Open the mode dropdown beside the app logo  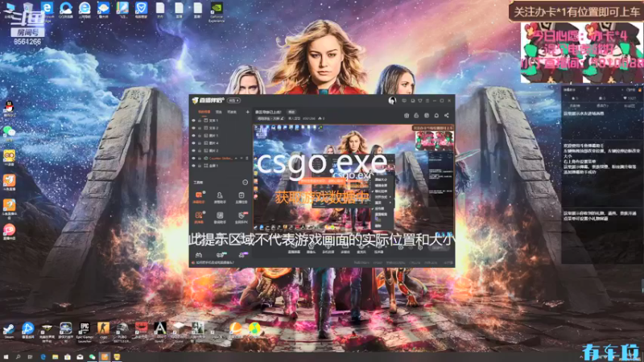234,101
